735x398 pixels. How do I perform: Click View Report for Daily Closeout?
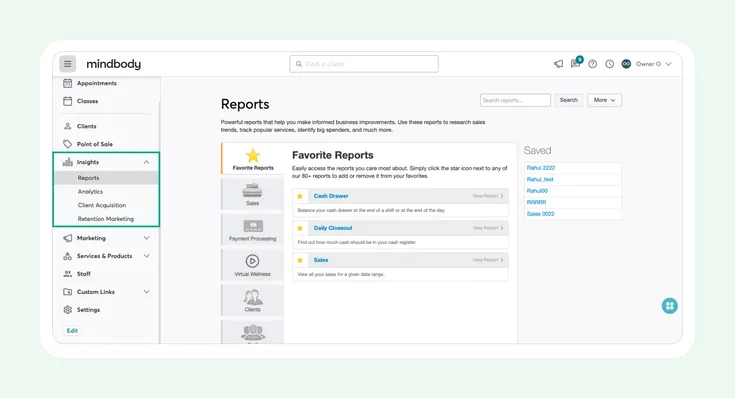tap(488, 228)
